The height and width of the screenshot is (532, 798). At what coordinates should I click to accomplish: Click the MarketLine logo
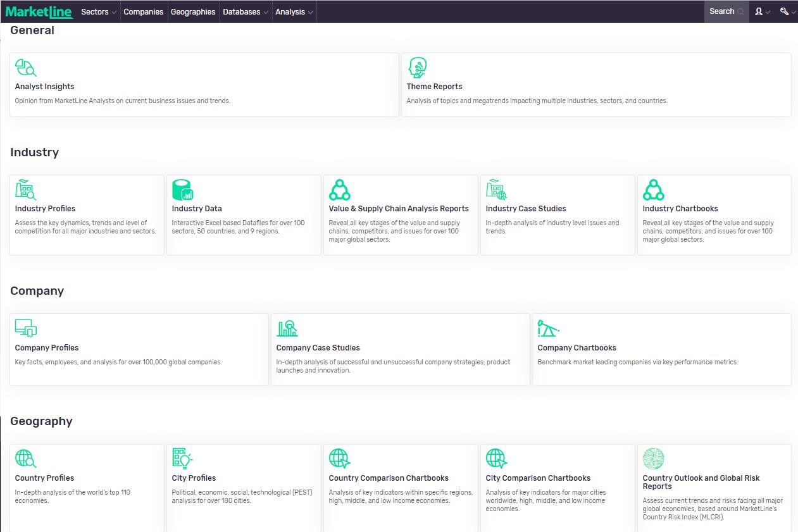(39, 11)
